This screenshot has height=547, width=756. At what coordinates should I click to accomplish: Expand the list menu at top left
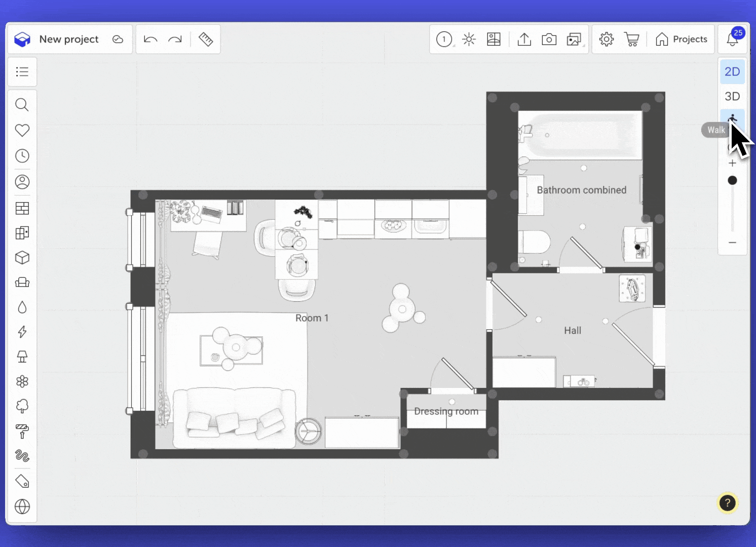(x=22, y=72)
